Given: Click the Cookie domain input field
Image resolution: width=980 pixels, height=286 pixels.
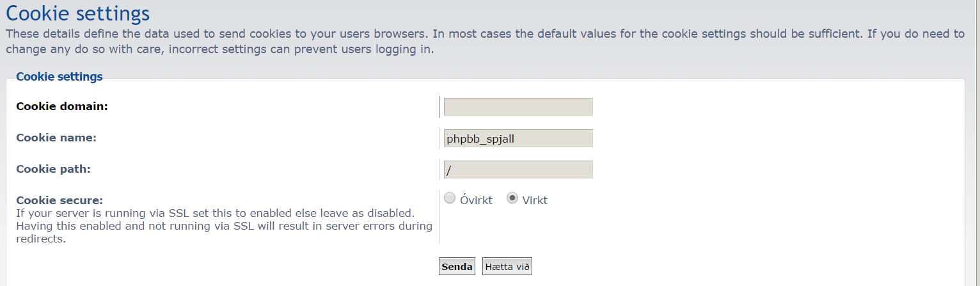Looking at the screenshot, I should pyautogui.click(x=518, y=107).
